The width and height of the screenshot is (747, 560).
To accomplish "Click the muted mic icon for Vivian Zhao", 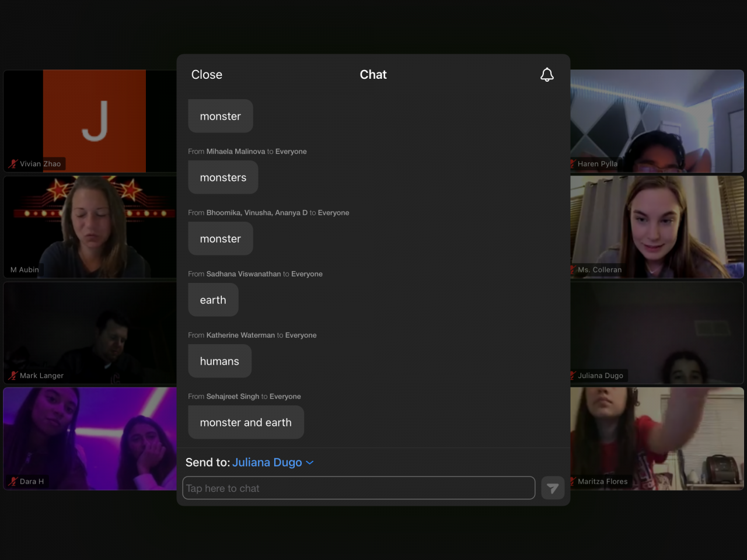I will [13, 164].
